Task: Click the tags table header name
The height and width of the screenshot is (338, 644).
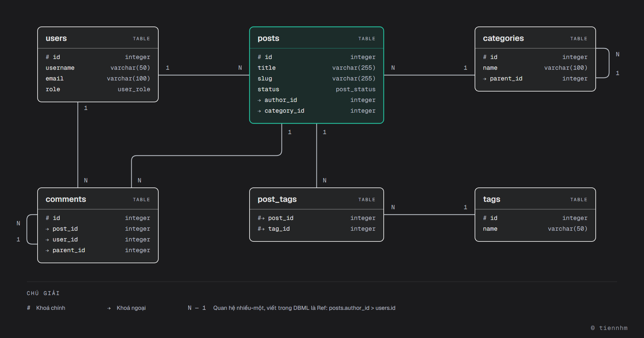Action: 491,199
